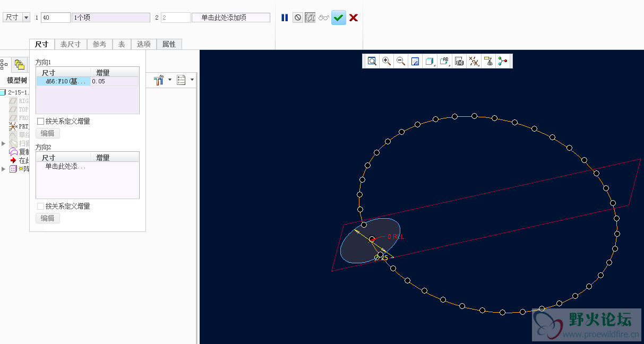Viewport: 644px width, 344px height.
Task: Pause the pattern tool
Action: [x=285, y=18]
